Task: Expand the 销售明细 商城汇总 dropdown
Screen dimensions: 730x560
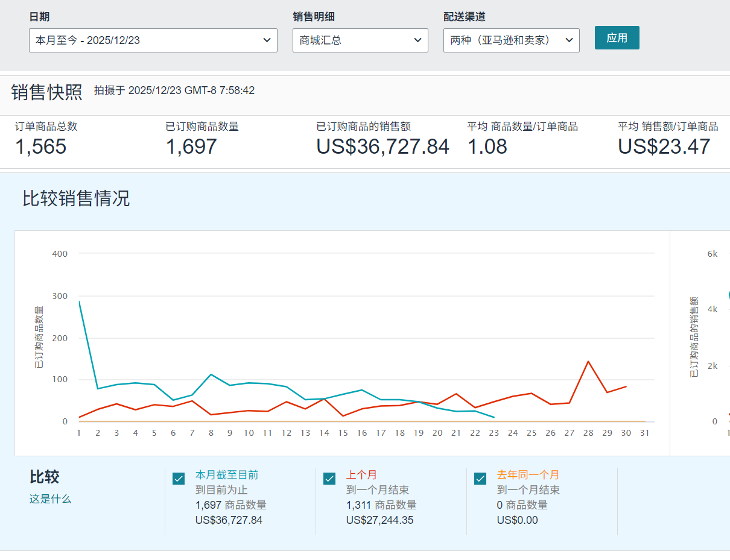Action: click(360, 40)
